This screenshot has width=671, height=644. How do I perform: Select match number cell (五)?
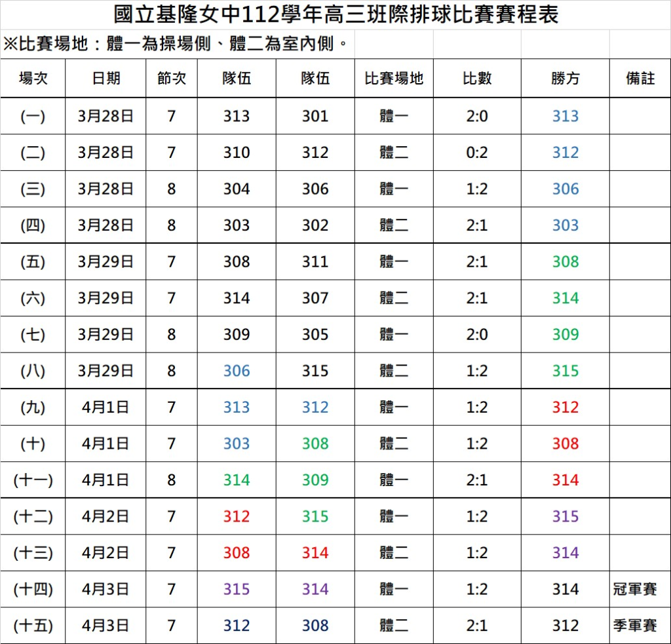[33, 261]
